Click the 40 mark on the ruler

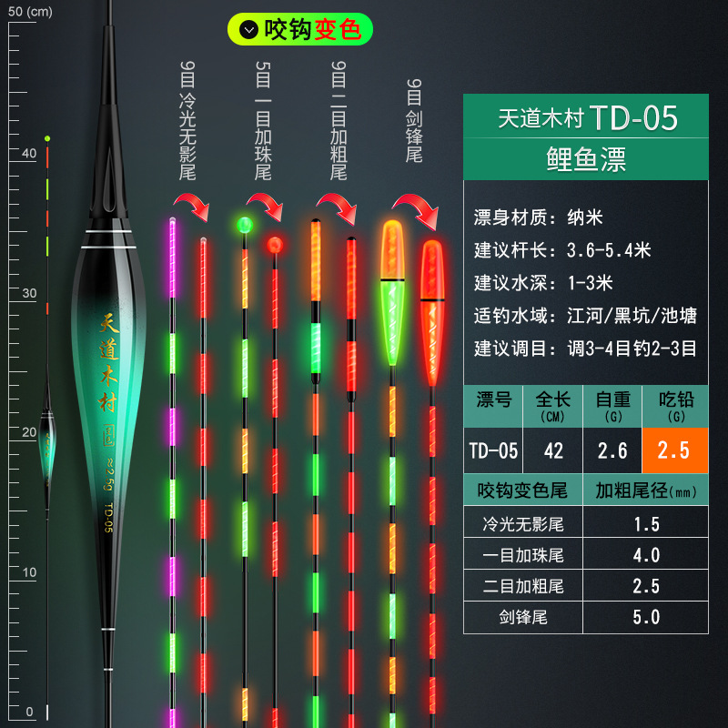tap(29, 153)
